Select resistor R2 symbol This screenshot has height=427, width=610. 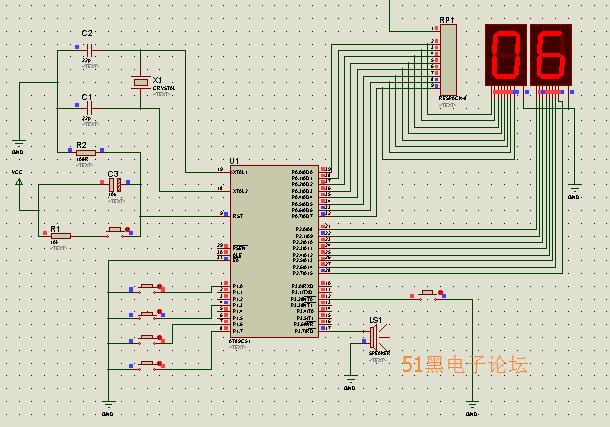point(86,152)
